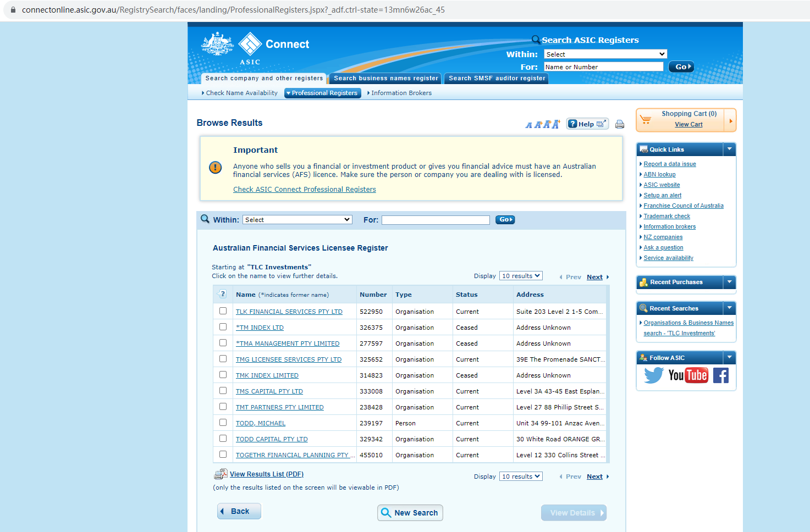The width and height of the screenshot is (810, 532).
Task: Set text size with the largest A icon
Action: pos(556,124)
